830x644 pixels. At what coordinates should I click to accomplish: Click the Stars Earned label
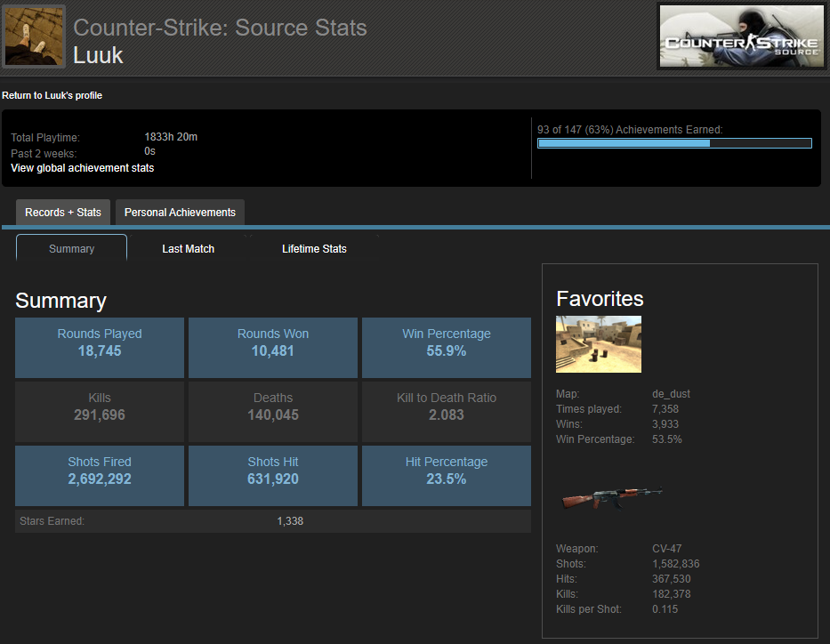(x=52, y=520)
